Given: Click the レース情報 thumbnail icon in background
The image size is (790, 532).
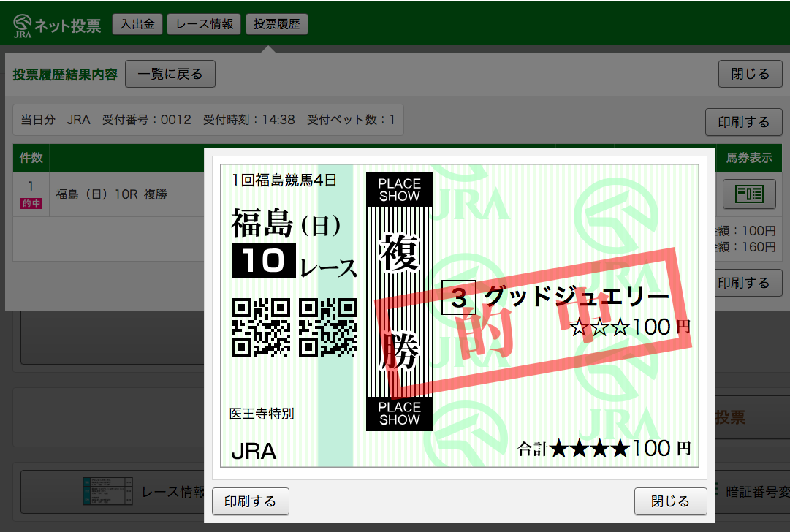Looking at the screenshot, I should coord(107,491).
